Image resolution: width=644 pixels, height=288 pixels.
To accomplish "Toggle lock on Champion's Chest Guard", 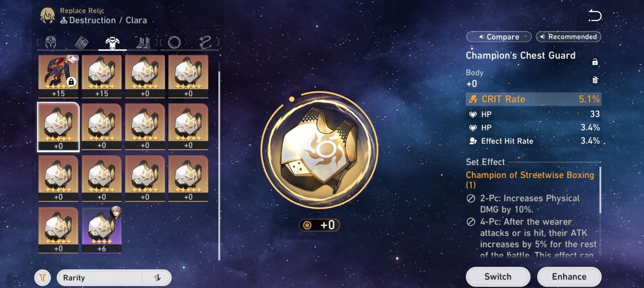I will (595, 62).
